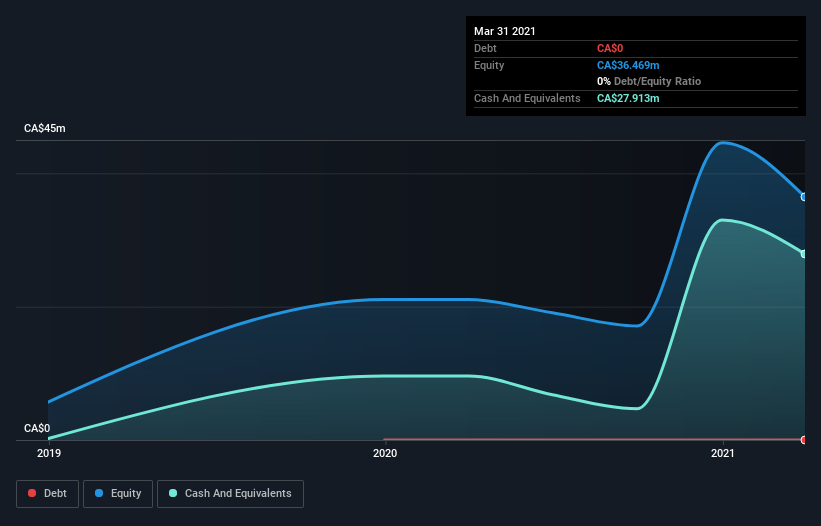This screenshot has height=526, width=821.
Task: Click the teal Cash legend dot
Action: click(173, 493)
